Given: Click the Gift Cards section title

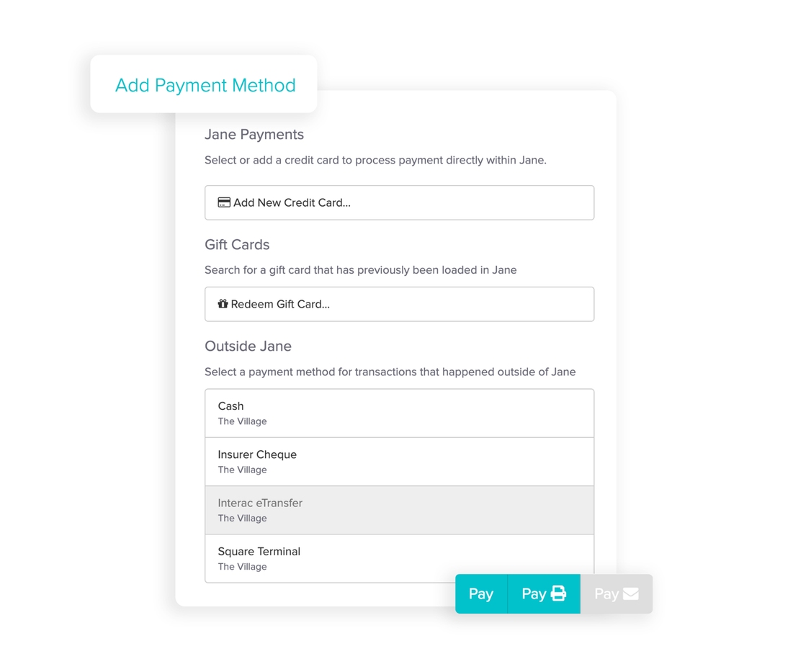Looking at the screenshot, I should click(x=237, y=245).
